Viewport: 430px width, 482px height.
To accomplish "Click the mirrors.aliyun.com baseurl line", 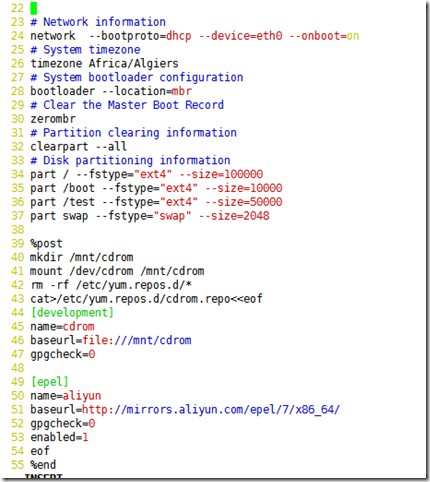I will (185, 409).
